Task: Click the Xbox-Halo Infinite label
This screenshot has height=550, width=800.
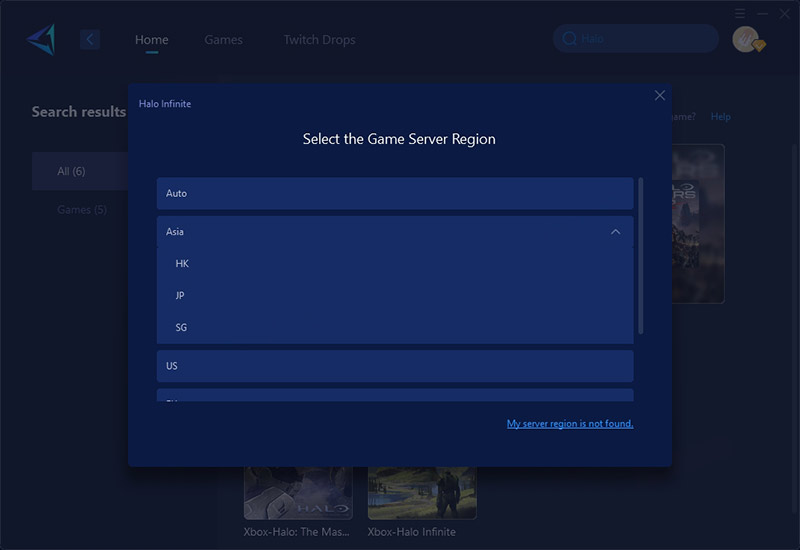Action: [412, 532]
